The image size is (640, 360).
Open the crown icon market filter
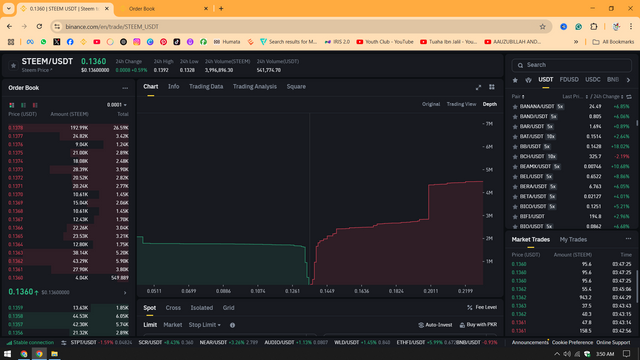click(529, 80)
